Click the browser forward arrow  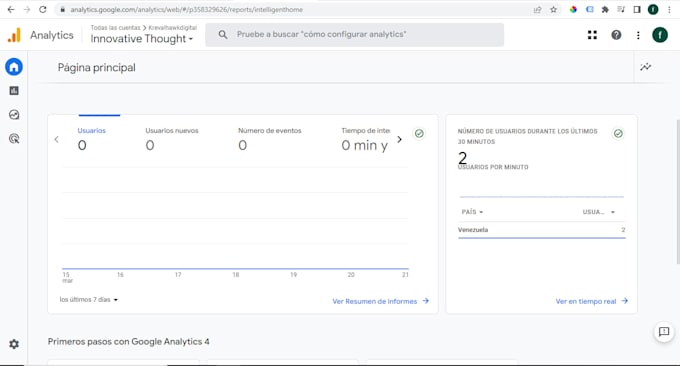(x=27, y=10)
